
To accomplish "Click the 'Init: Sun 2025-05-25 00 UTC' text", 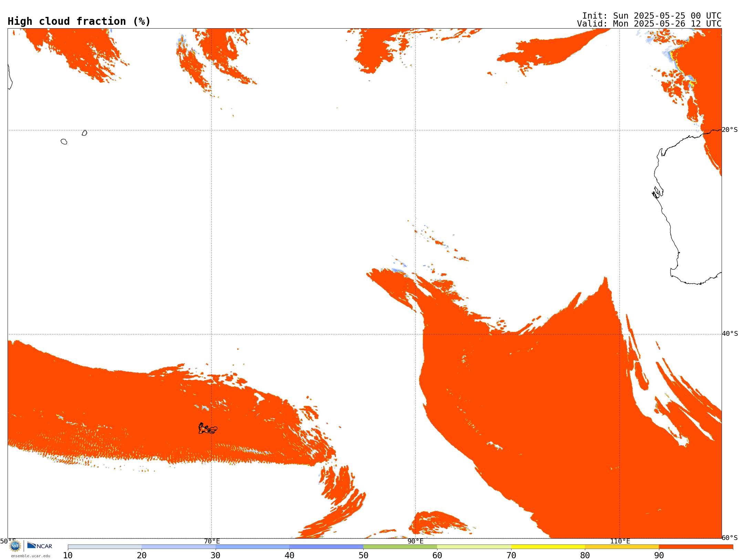I will [652, 16].
